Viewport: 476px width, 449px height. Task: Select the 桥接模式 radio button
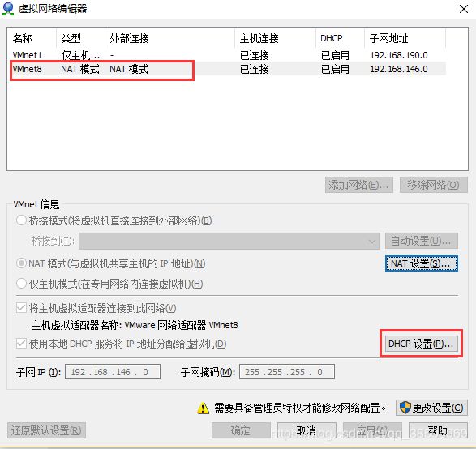(x=21, y=220)
